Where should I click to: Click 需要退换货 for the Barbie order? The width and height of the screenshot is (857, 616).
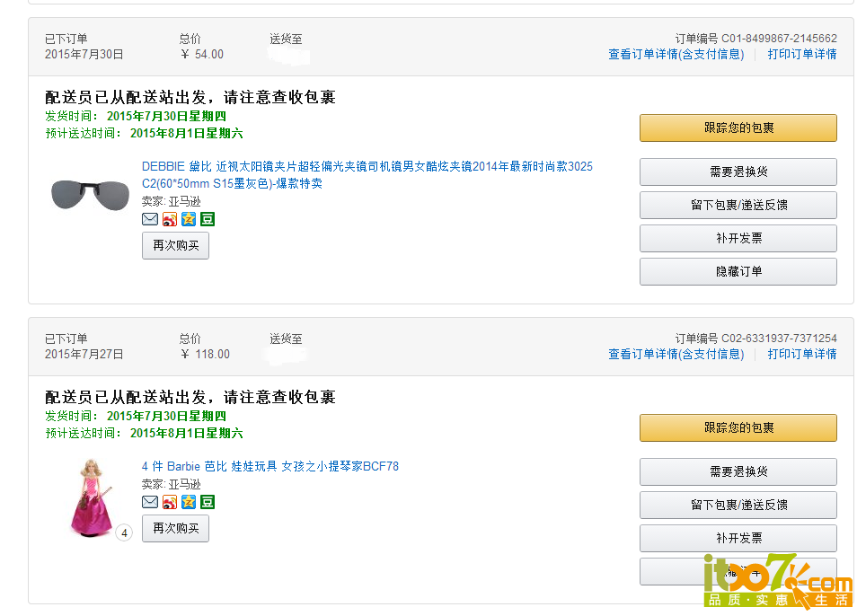pyautogui.click(x=738, y=471)
